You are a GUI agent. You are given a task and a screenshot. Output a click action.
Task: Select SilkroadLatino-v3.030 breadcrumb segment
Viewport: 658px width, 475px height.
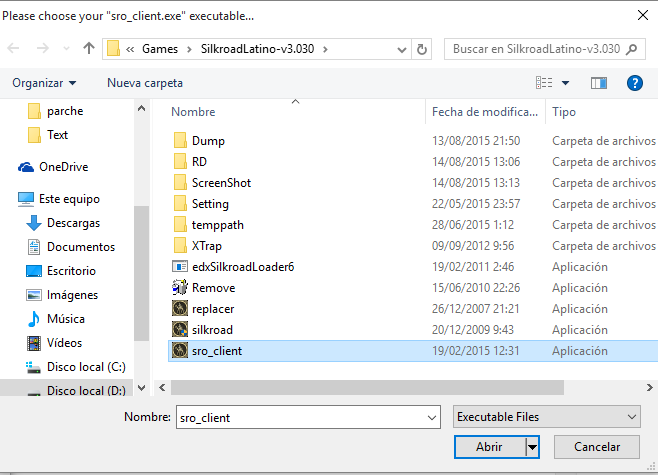[x=257, y=49]
